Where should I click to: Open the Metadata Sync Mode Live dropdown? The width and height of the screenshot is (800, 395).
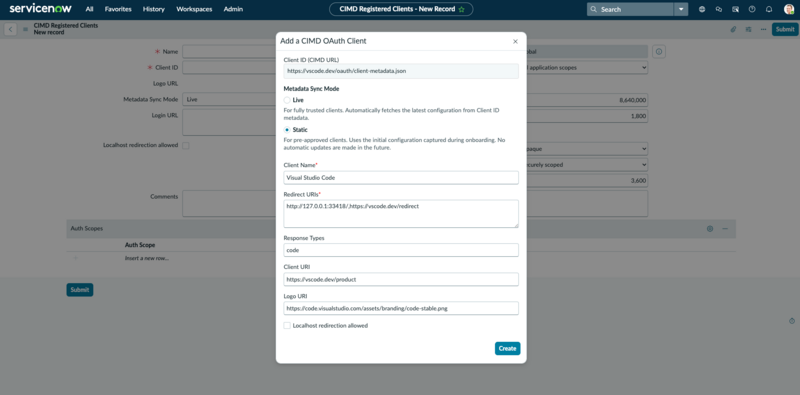click(230, 100)
